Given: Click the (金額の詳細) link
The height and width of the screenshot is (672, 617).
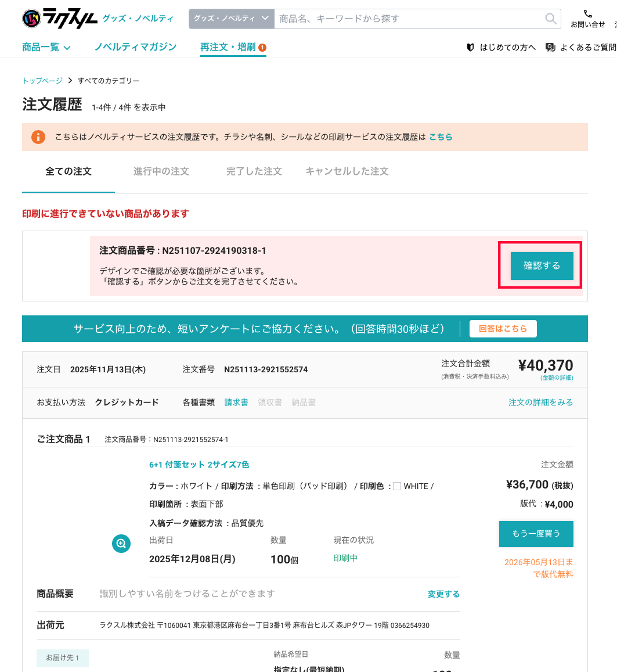Looking at the screenshot, I should coord(557,378).
